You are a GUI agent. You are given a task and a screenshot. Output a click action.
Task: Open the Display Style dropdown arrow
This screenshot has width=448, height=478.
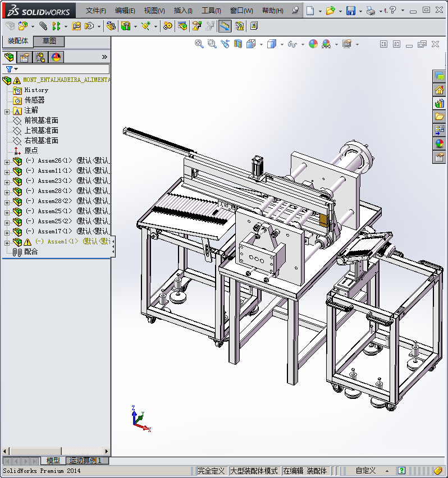(282, 44)
